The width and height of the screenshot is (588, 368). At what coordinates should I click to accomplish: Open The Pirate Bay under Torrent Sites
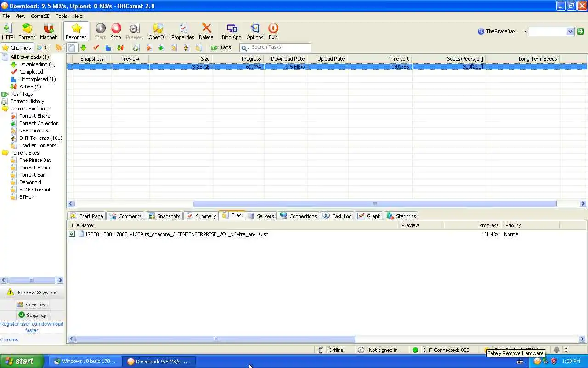[x=35, y=160]
